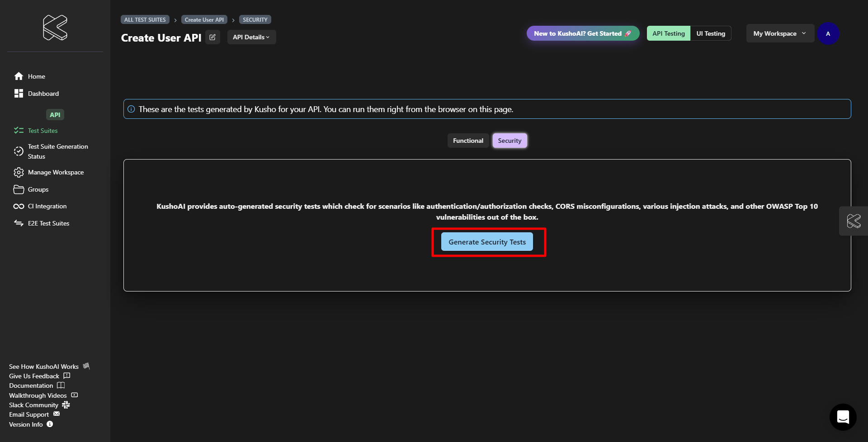Switch to UI Testing mode
This screenshot has width=868, height=442.
coord(710,33)
